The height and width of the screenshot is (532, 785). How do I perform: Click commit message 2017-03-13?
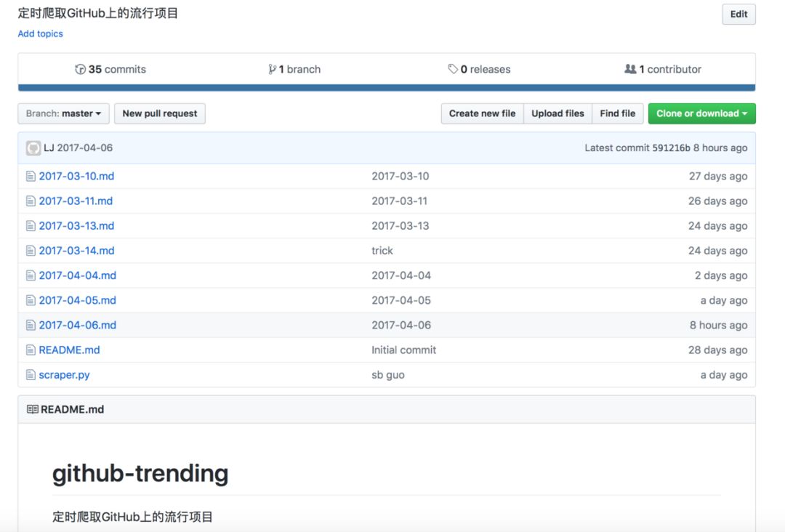(400, 226)
